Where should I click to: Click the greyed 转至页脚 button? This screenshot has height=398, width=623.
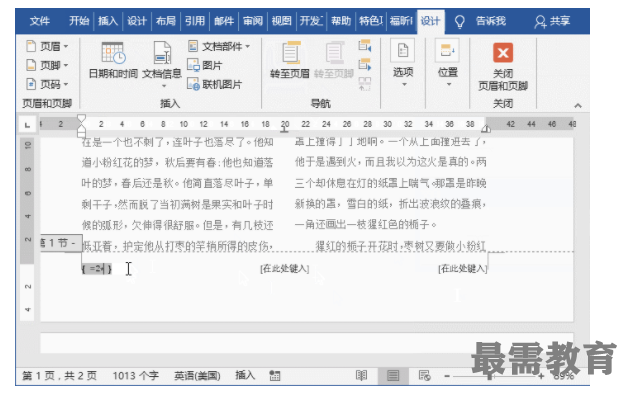pos(333,60)
